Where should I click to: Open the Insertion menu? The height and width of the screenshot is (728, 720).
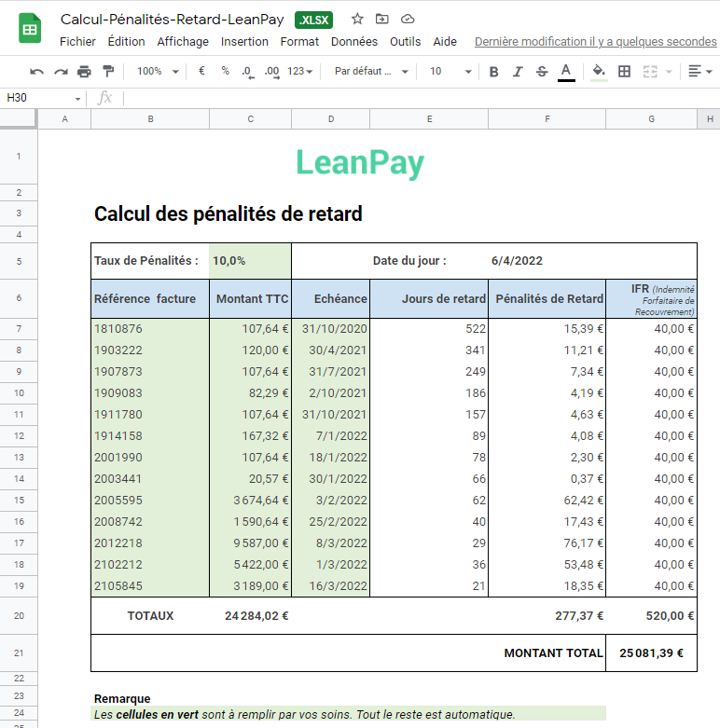pos(244,41)
